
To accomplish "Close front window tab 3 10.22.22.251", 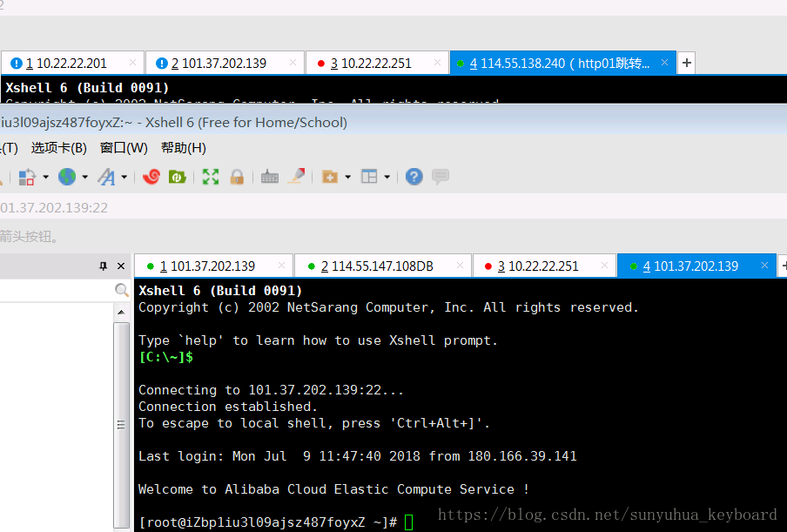I will click(604, 266).
